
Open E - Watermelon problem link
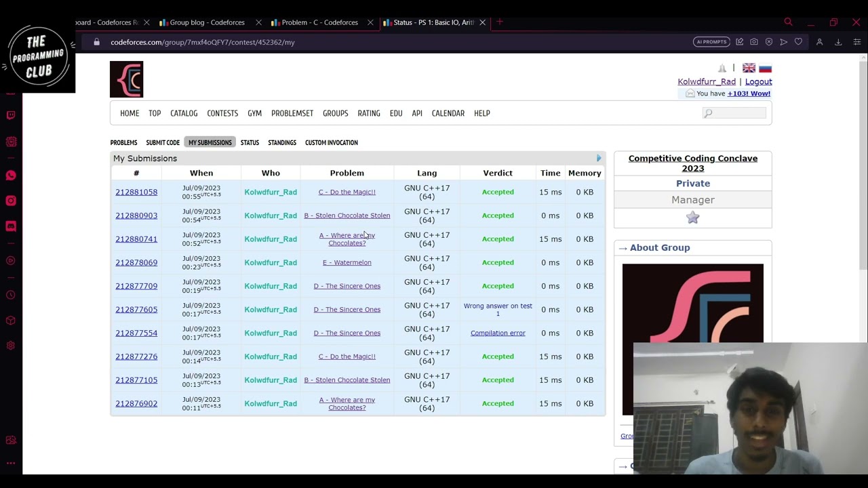tap(347, 262)
